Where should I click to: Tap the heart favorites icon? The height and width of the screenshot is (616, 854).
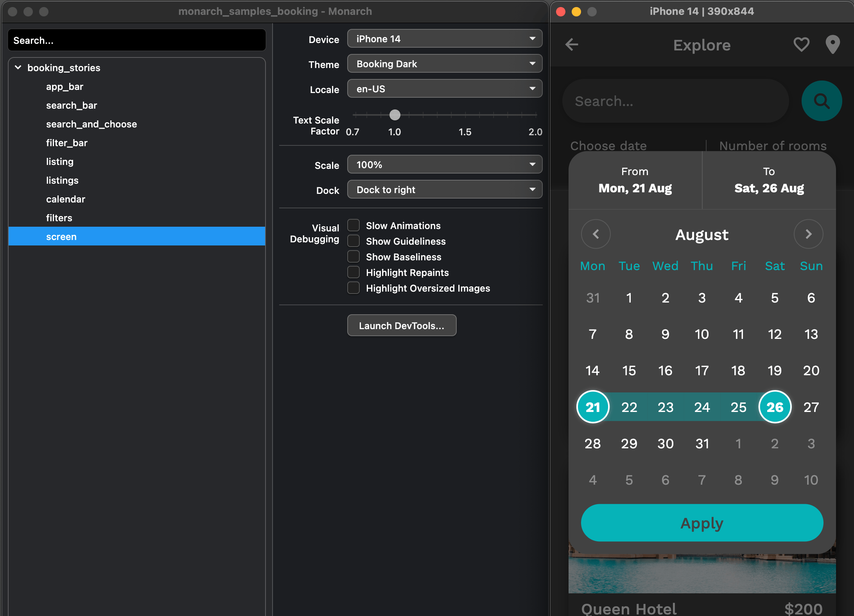[x=801, y=45]
